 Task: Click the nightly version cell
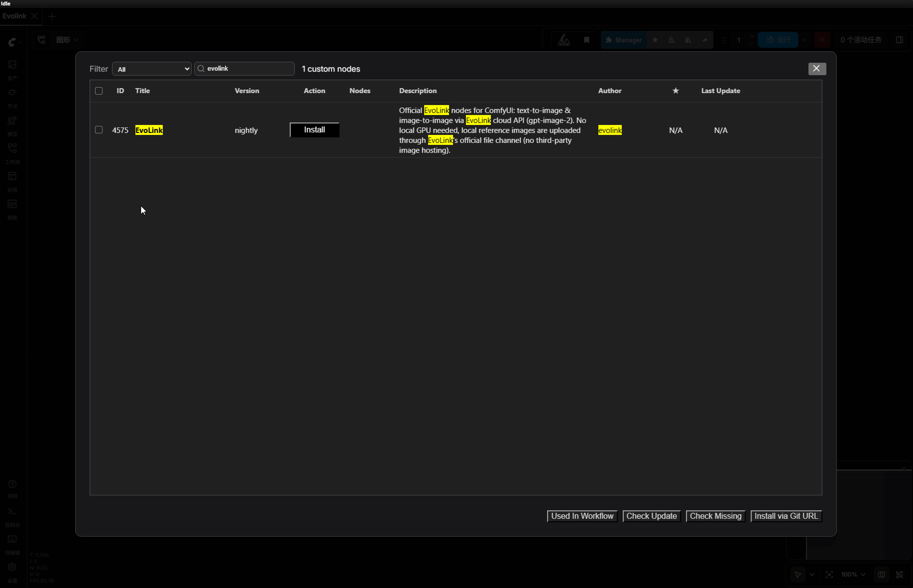point(246,130)
